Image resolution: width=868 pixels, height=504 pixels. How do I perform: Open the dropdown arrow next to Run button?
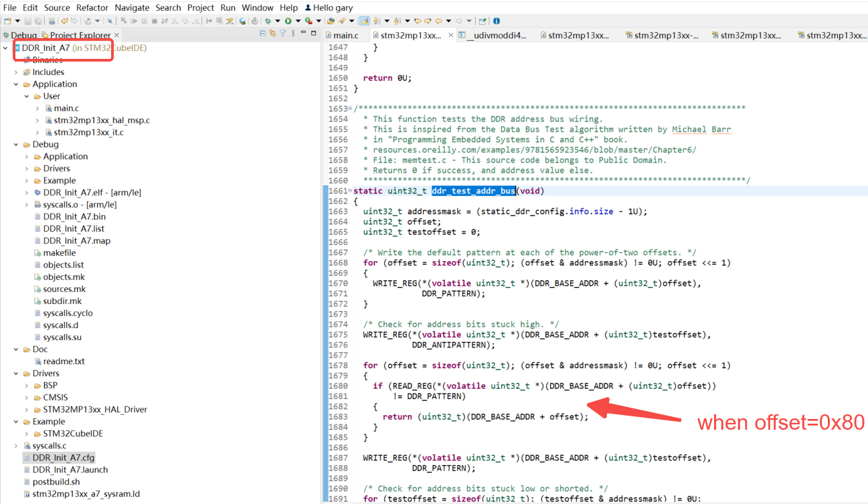[298, 21]
